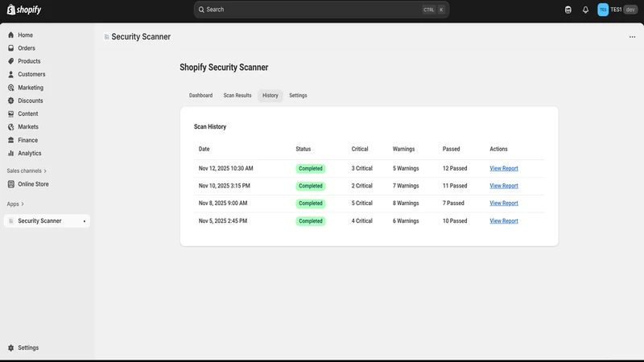Click the Scan History heading

pyautogui.click(x=210, y=127)
